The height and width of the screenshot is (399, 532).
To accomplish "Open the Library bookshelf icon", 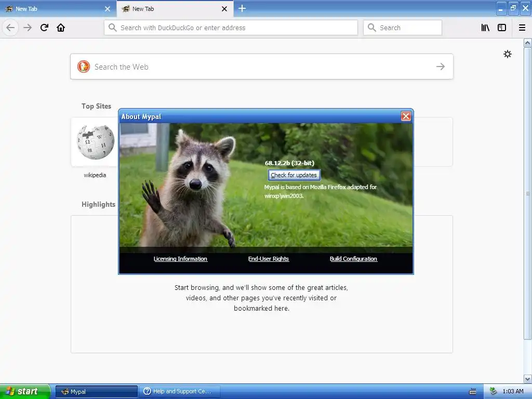I will coord(485,28).
